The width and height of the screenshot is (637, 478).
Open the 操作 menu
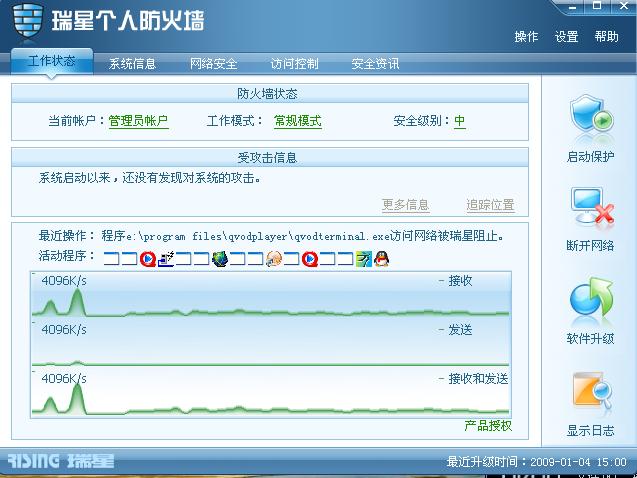pos(526,37)
